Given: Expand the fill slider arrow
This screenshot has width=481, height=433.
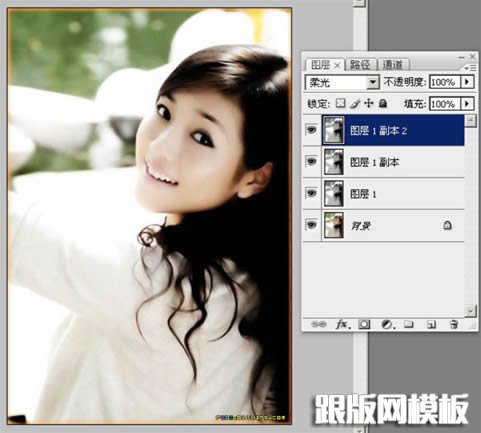Looking at the screenshot, I should point(467,104).
